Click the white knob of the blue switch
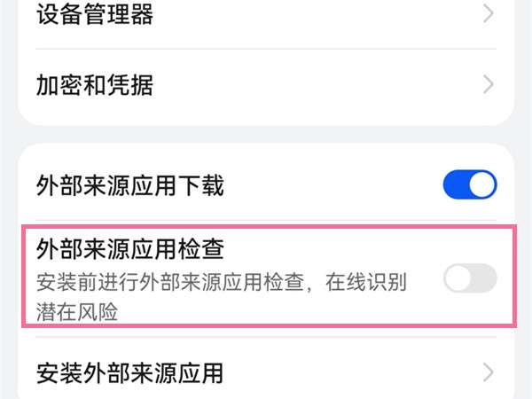This screenshot has width=532, height=399. [481, 185]
